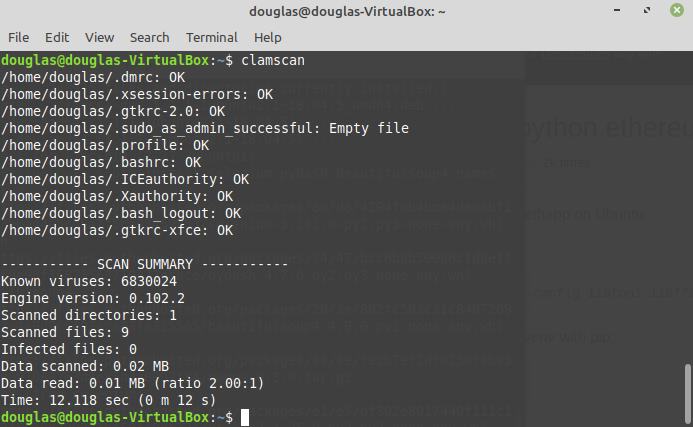Viewport: 693px width, 427px height.
Task: Maximize the terminal window via restore icon
Action: click(x=647, y=10)
